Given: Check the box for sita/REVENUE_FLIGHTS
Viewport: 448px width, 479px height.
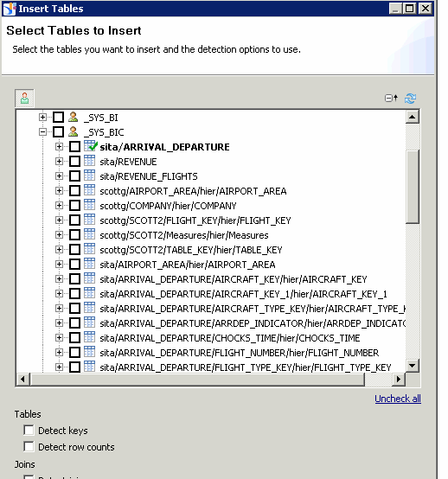Looking at the screenshot, I should [x=74, y=176].
